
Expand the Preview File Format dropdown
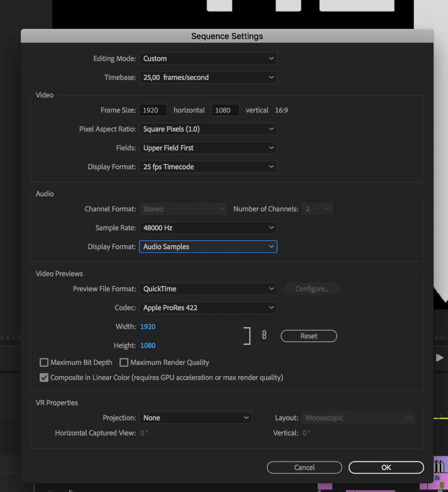pyautogui.click(x=208, y=289)
